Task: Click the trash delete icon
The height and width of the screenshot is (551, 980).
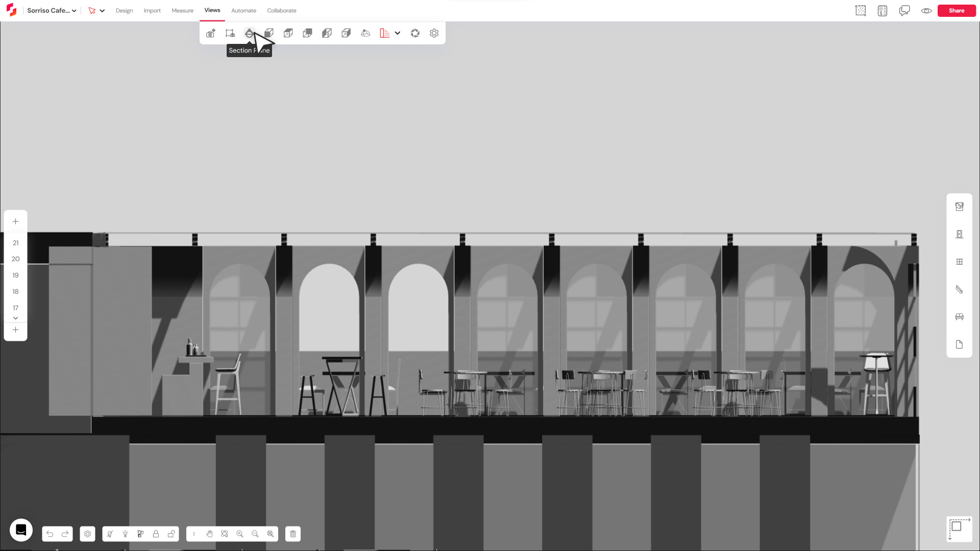Action: coord(293,534)
